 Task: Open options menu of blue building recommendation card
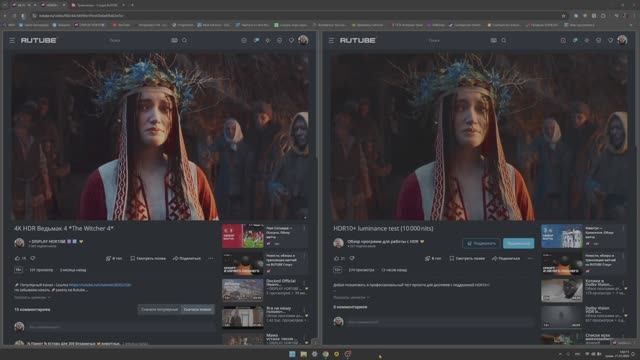[624, 229]
